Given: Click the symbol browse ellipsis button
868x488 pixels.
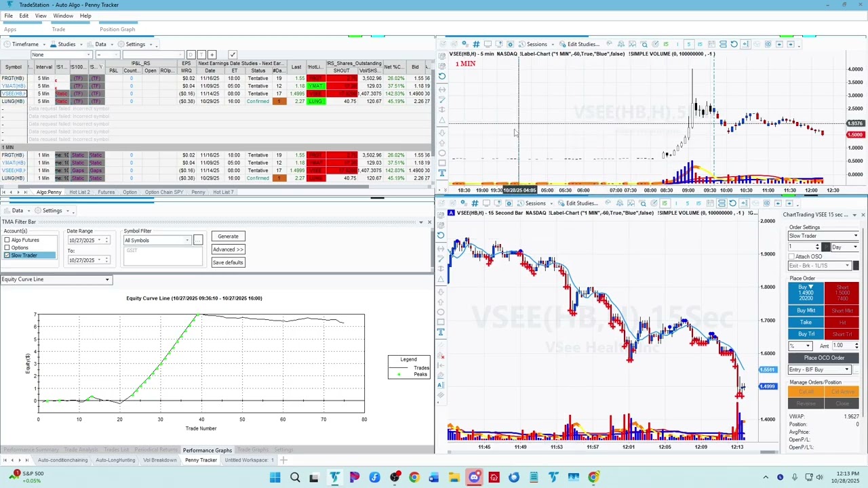Looking at the screenshot, I should point(198,241).
